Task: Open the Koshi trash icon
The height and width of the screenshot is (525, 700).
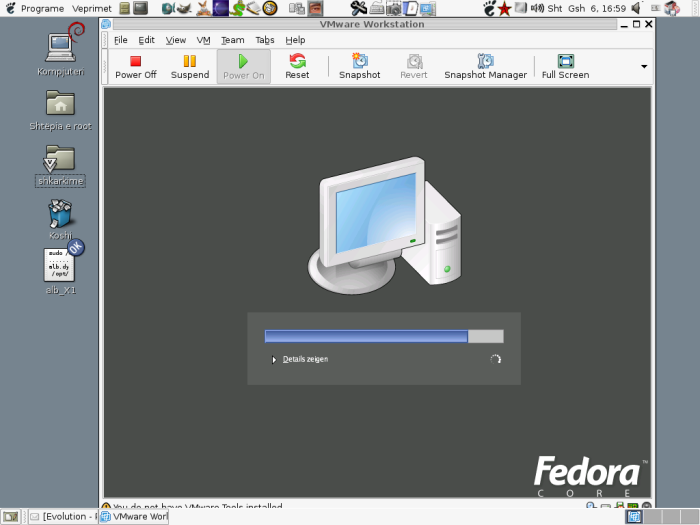Action: (60, 220)
